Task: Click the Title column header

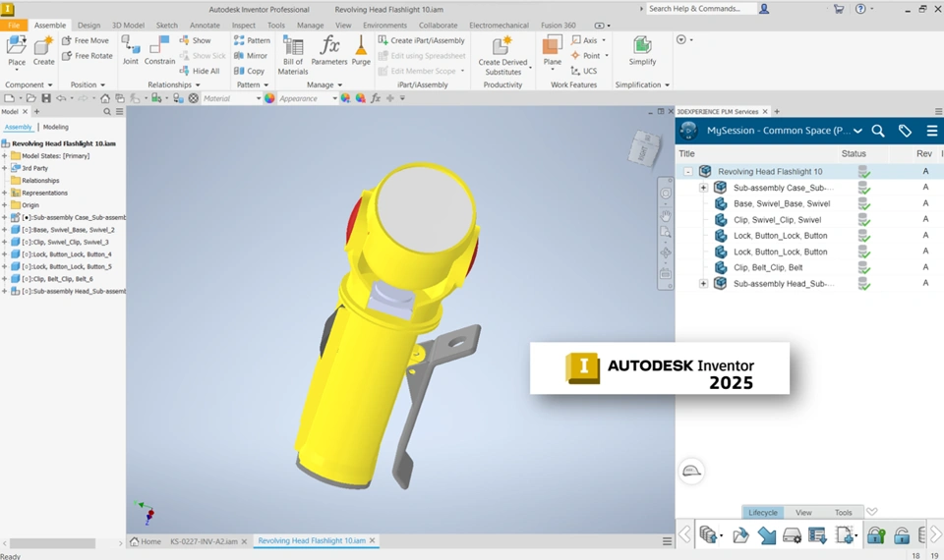Action: click(686, 153)
